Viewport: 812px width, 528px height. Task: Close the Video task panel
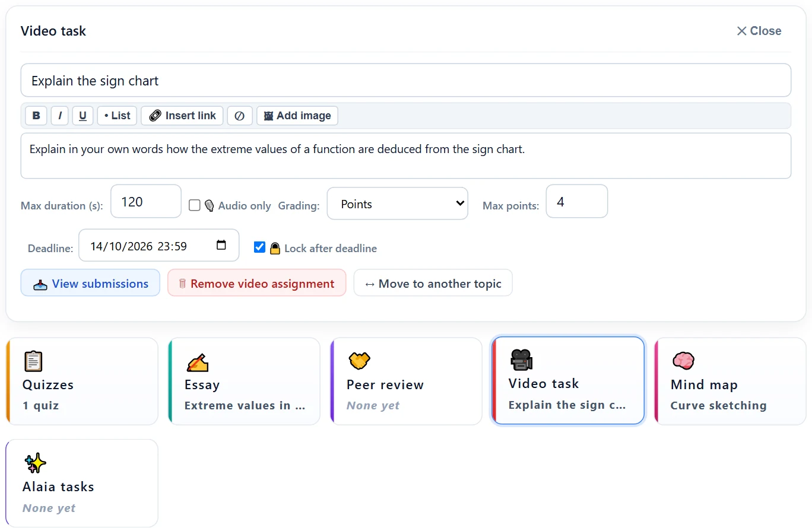coord(759,31)
